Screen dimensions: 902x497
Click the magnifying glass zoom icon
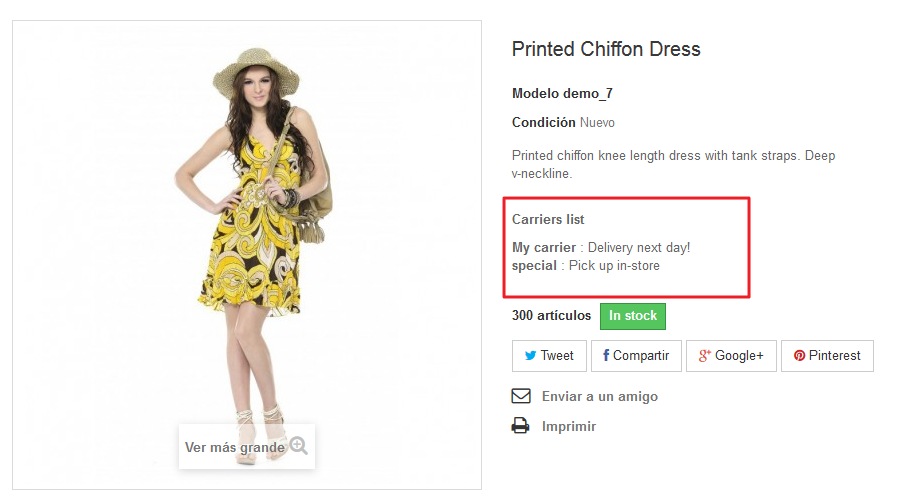pos(298,445)
